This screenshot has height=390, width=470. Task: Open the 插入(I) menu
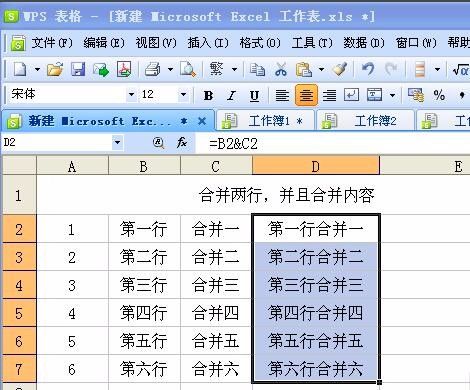(208, 43)
